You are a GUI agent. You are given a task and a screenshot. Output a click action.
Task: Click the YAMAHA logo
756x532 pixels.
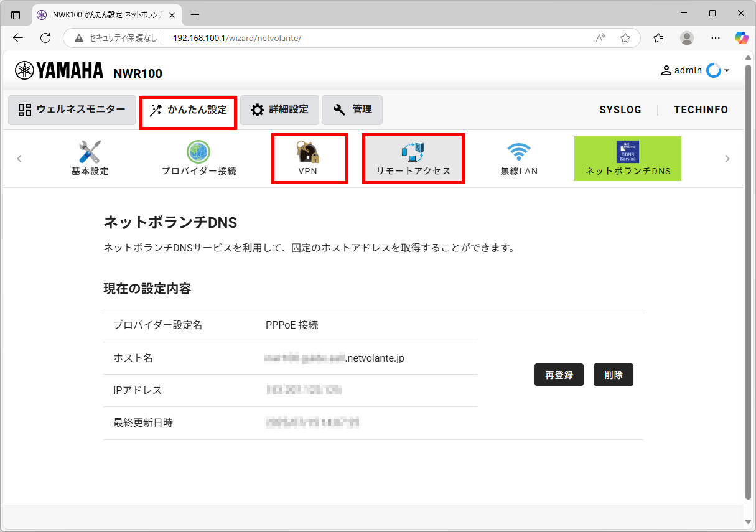(x=59, y=70)
